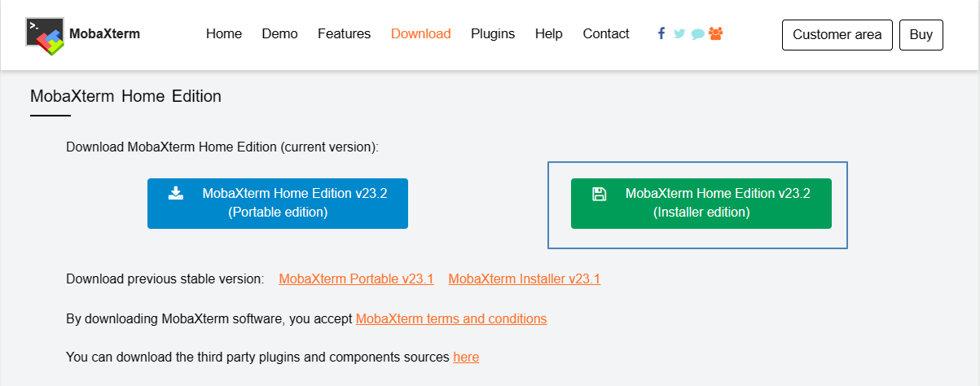Viewport: 980px width, 386px height.
Task: Go to the Contact page
Action: click(606, 34)
